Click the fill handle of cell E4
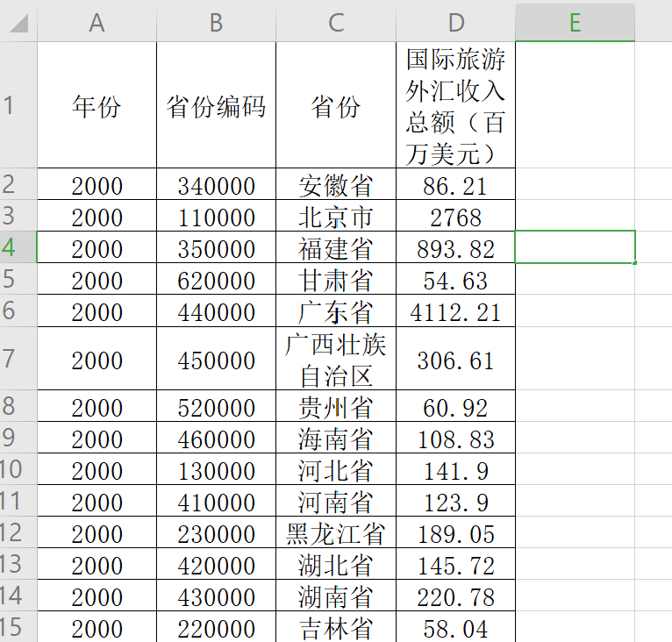The height and width of the screenshot is (642, 672). coord(634,263)
